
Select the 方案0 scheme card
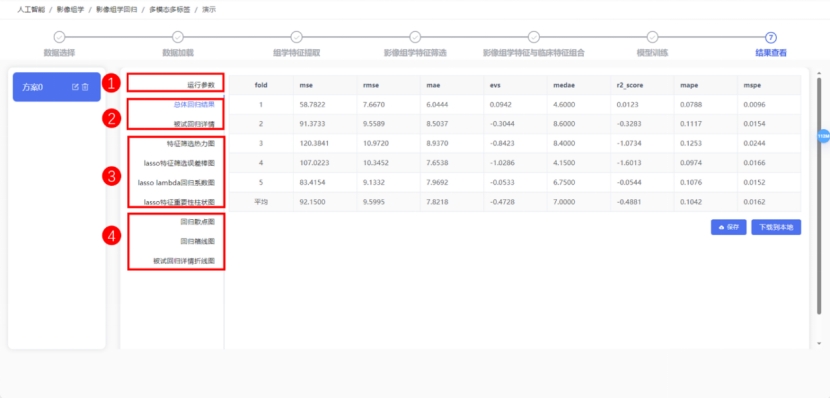pos(57,87)
